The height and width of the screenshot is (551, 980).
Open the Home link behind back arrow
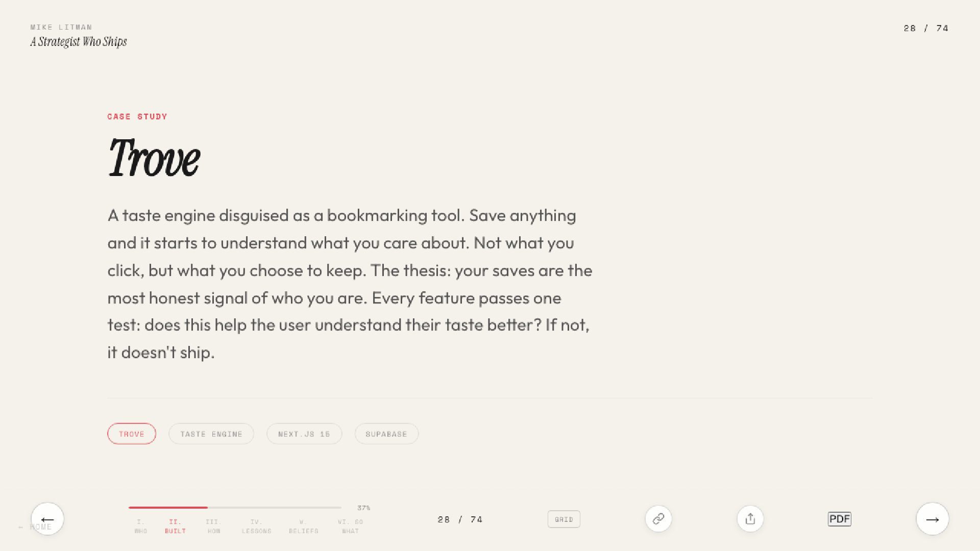[x=35, y=527]
